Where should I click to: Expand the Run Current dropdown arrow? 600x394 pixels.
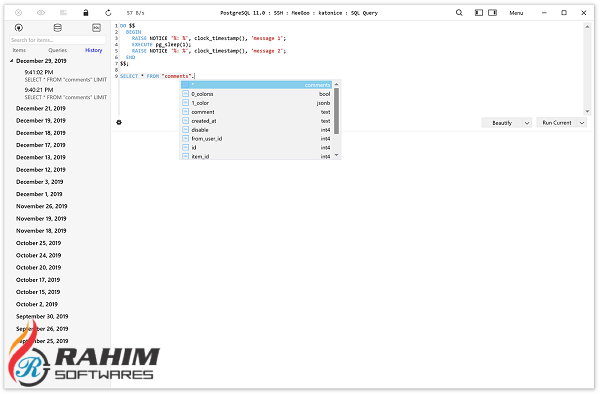(582, 123)
